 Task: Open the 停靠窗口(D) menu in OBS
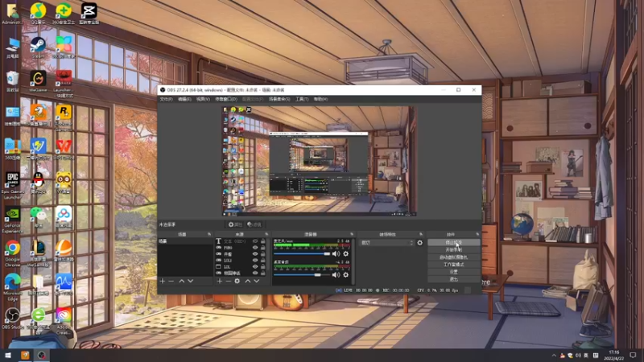tap(226, 99)
